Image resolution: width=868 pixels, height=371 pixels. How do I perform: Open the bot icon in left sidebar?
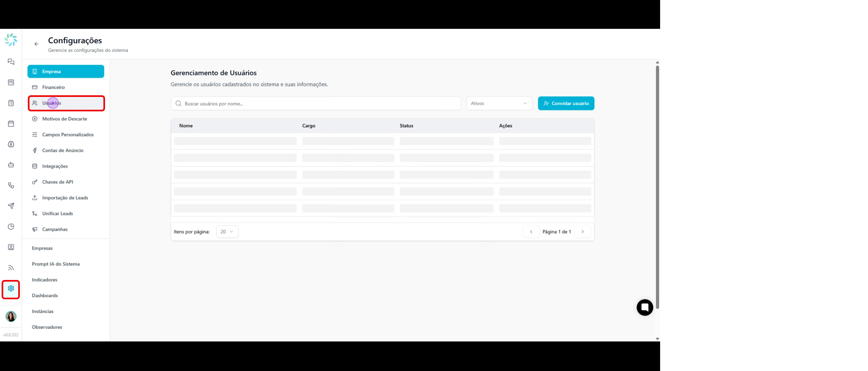(11, 165)
